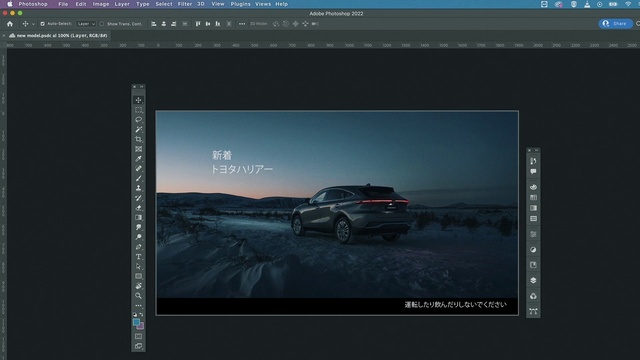Select the Crop tool
Viewport: 640px width, 360px height.
(x=138, y=139)
